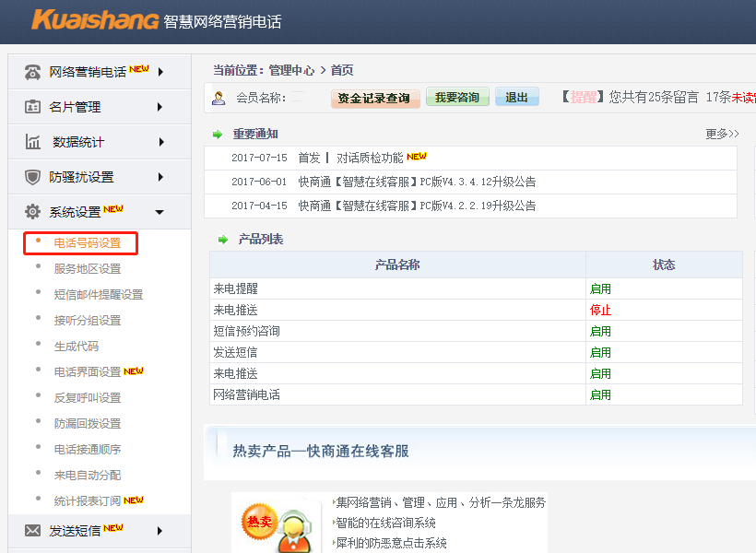
Task: Click the bar chart icon for 数据统计
Action: point(33,142)
